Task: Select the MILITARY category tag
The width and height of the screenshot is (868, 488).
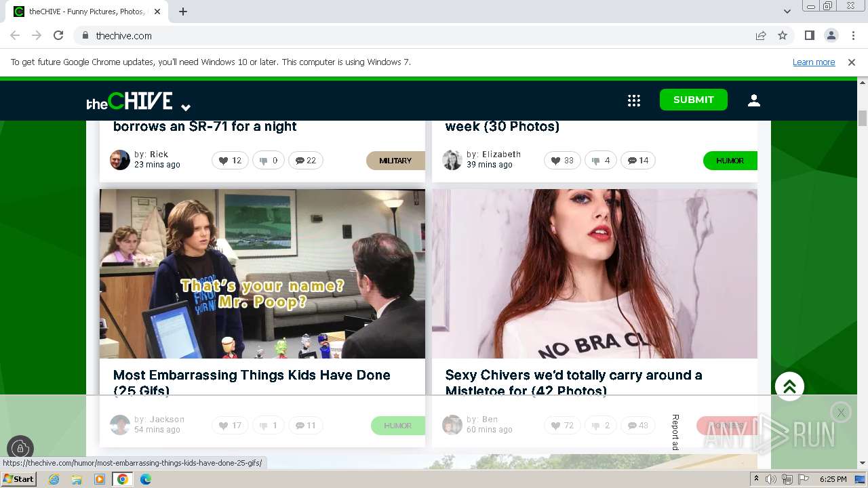Action: pyautogui.click(x=395, y=161)
